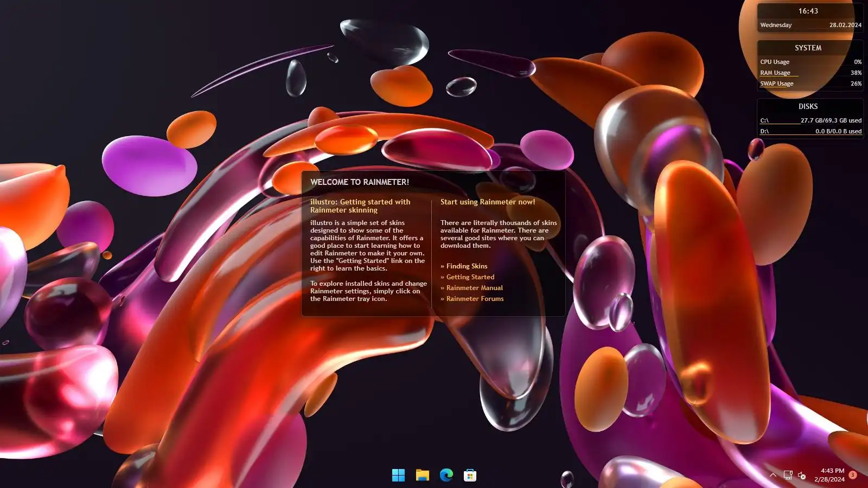Open the Rainmeter Manual link
Screen dimensions: 868x488
pos(474,288)
